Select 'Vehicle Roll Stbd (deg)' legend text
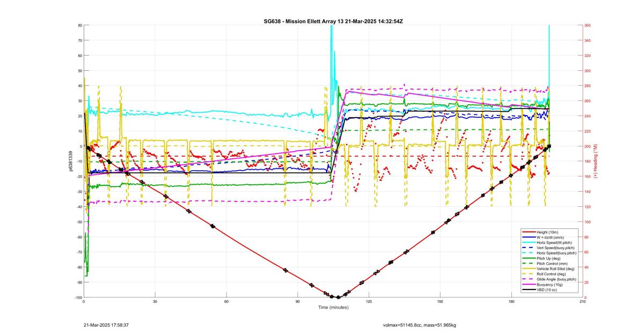Image resolution: width=644 pixels, height=334 pixels. point(557,268)
